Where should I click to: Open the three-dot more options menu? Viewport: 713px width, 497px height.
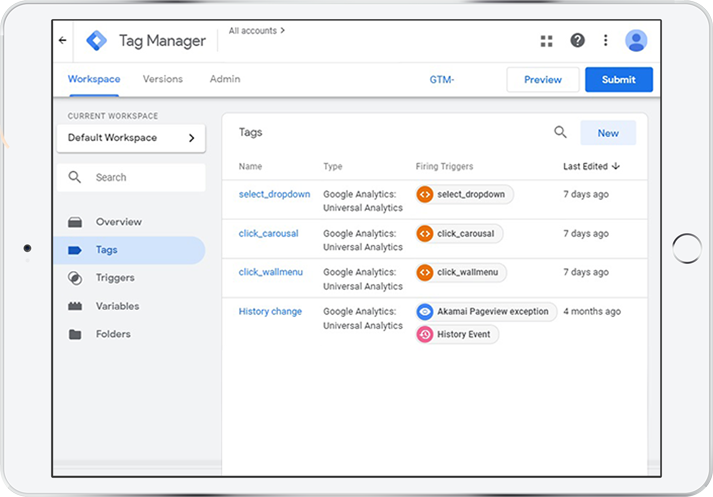point(605,40)
